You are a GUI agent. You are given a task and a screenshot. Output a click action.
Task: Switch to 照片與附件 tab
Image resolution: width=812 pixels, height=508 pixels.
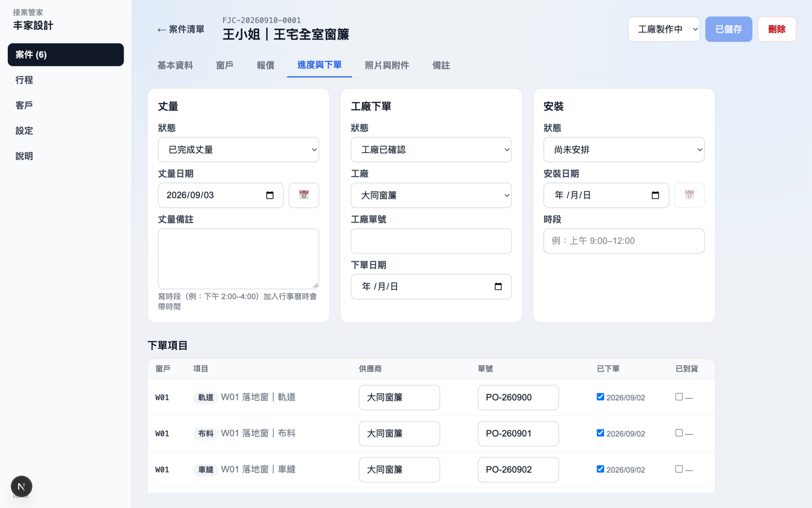tap(387, 65)
